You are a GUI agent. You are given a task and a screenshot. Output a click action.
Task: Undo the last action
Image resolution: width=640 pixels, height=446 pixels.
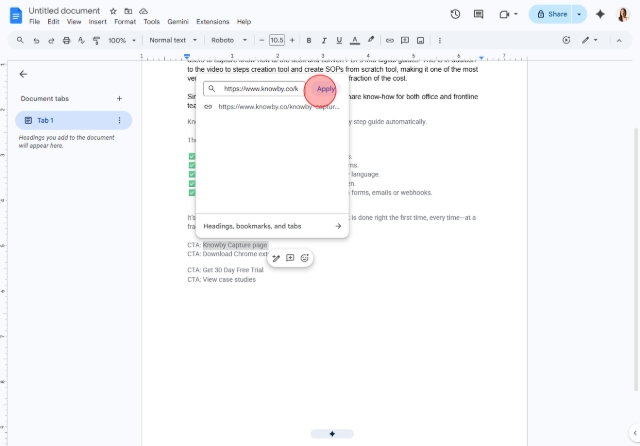[x=36, y=40]
